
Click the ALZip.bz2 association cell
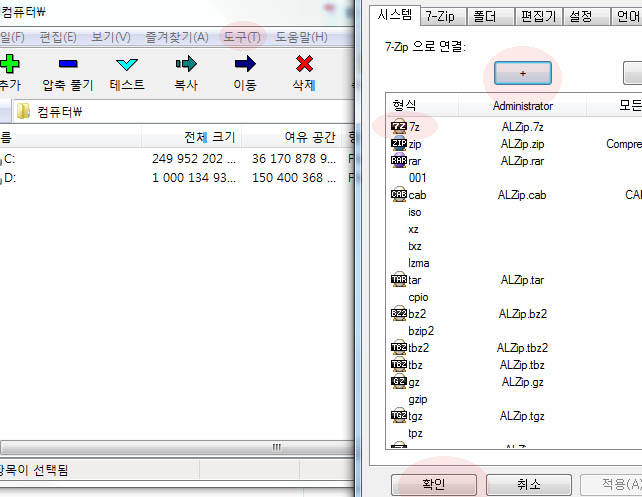point(523,314)
